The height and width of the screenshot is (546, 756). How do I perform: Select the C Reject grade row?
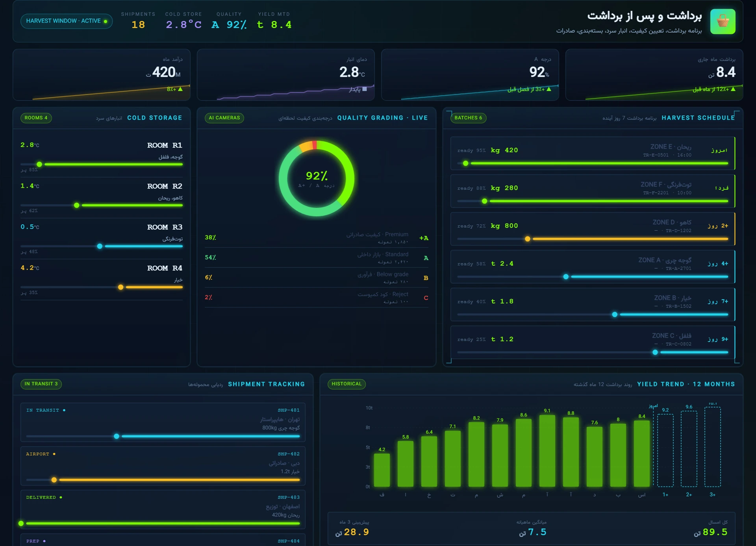pyautogui.click(x=316, y=298)
